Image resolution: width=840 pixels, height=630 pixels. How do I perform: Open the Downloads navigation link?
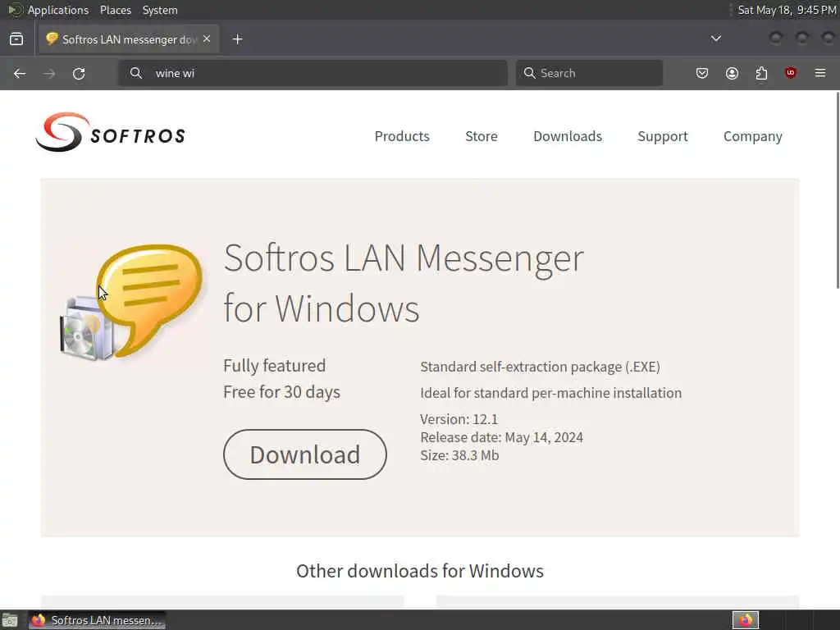tap(568, 137)
